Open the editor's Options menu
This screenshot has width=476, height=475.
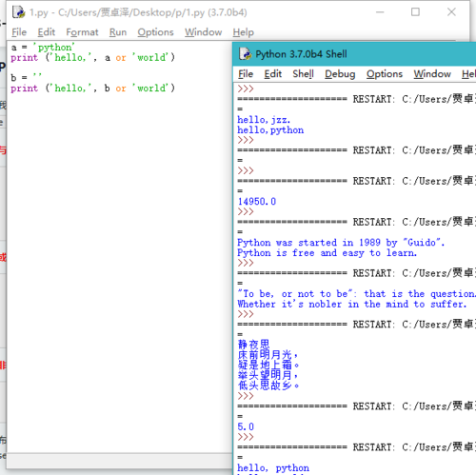155,32
